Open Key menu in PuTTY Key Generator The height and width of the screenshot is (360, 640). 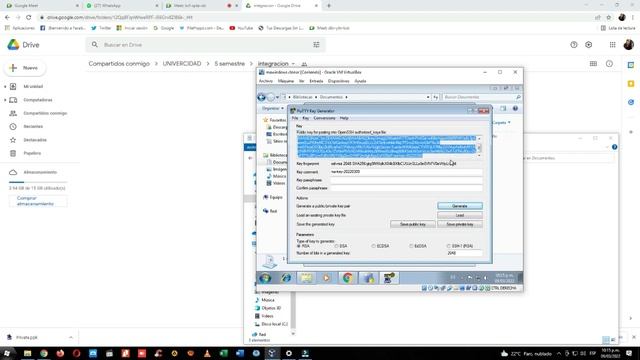(x=305, y=118)
